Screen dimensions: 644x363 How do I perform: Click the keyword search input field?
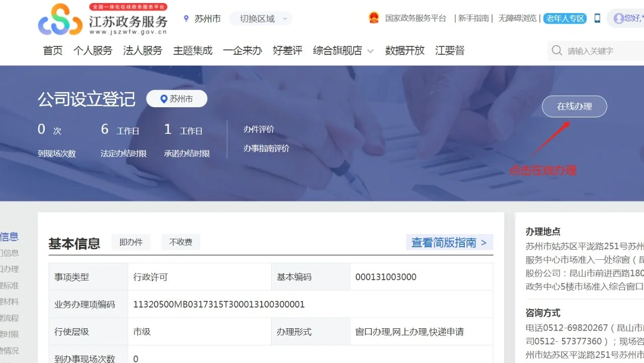tap(599, 51)
